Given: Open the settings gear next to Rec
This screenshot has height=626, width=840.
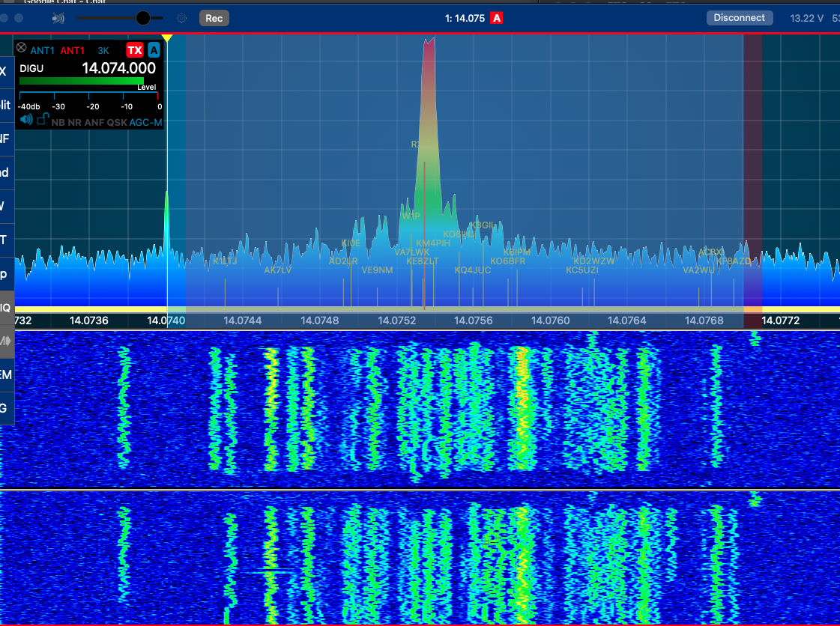Looking at the screenshot, I should click(x=181, y=18).
